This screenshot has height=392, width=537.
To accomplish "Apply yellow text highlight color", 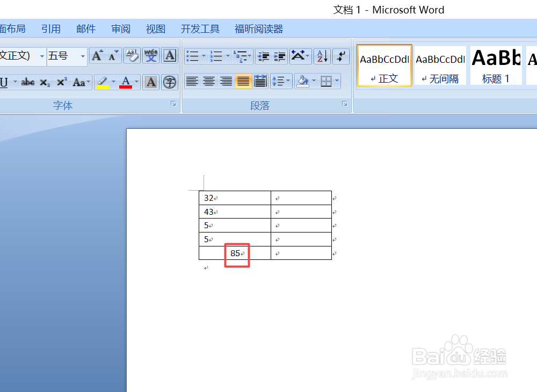I will (103, 82).
